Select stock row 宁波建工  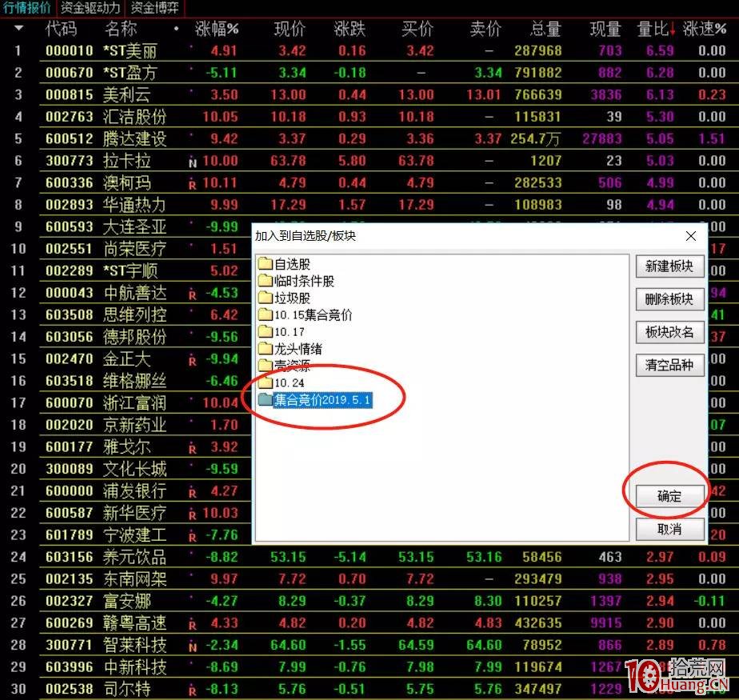[x=126, y=534]
